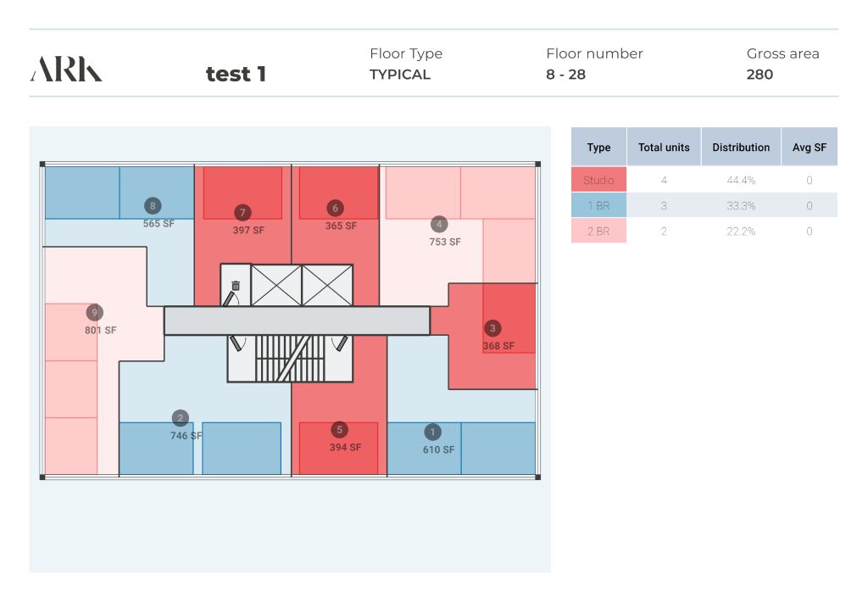This screenshot has height=614, width=868.
Task: Click unit marker number 1
Action: (434, 432)
